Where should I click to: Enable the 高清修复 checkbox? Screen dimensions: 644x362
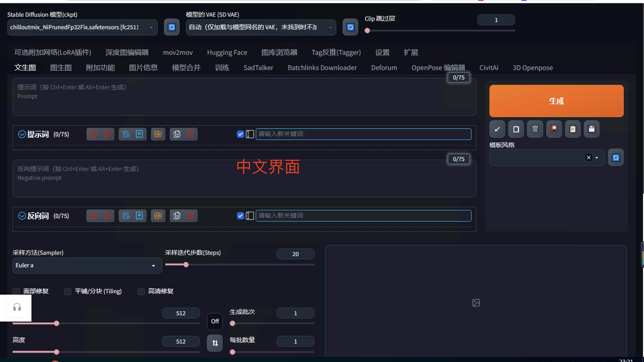[141, 291]
